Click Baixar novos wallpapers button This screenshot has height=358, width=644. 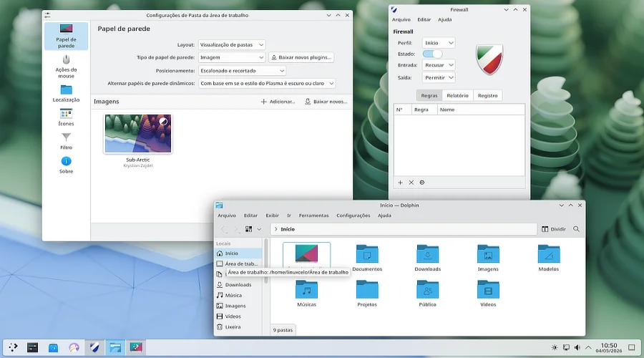click(x=326, y=102)
